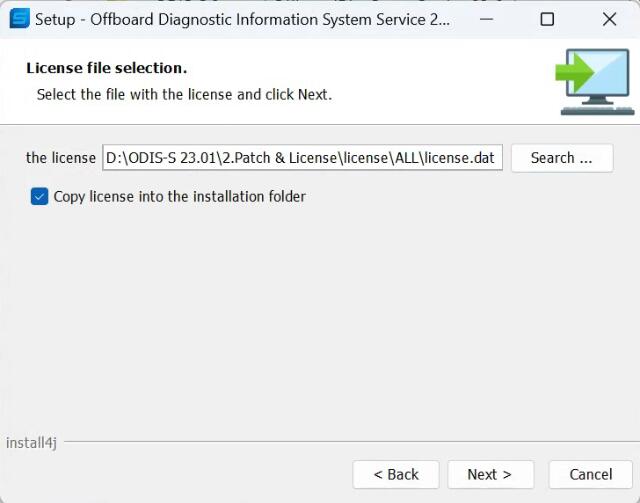The width and height of the screenshot is (640, 503).
Task: Click the keyboard base of monitor graphic
Action: coord(598,111)
